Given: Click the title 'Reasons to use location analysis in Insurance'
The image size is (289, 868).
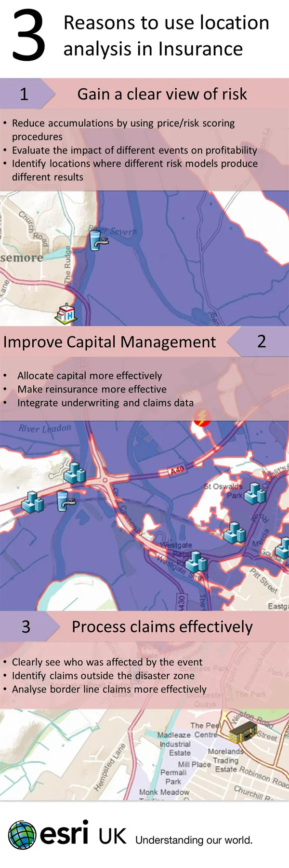Looking at the screenshot, I should tap(166, 36).
